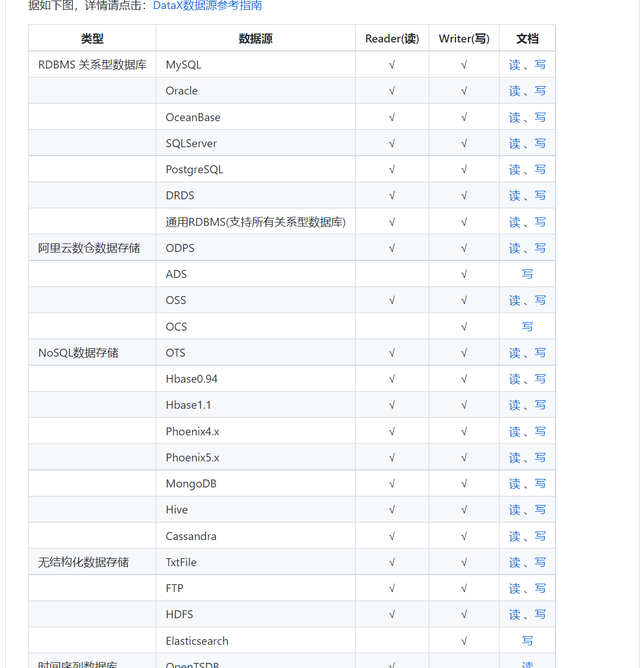Screen dimensions: 644x668
Task: Open the MySQL 读 documentation link
Action: (515, 65)
